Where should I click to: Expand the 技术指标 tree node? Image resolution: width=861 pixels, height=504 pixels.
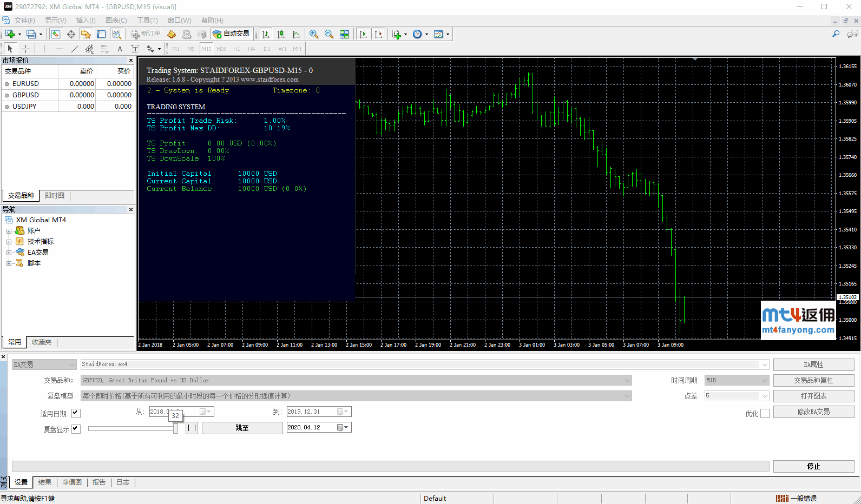click(9, 242)
